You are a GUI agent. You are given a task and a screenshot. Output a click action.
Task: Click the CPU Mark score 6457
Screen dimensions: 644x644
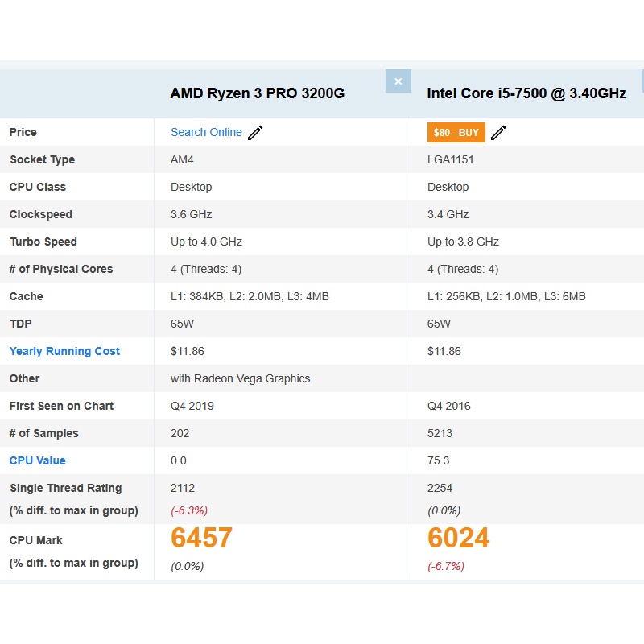(x=202, y=538)
